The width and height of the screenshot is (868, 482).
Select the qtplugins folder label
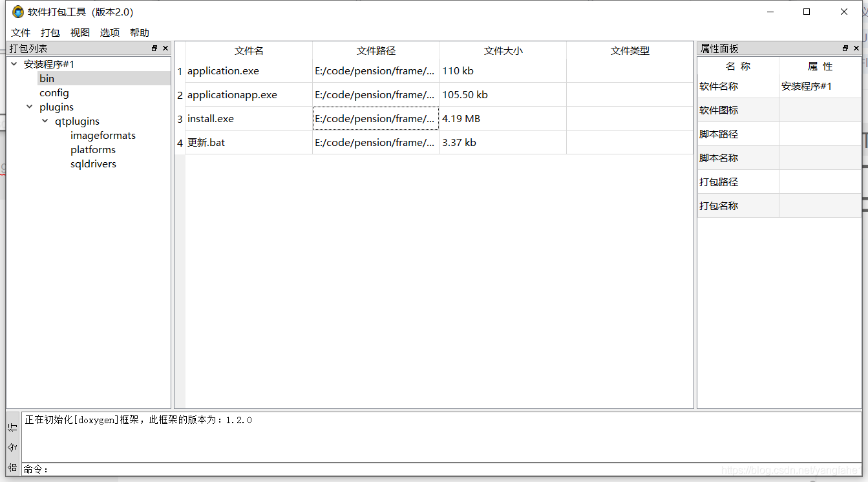click(77, 121)
